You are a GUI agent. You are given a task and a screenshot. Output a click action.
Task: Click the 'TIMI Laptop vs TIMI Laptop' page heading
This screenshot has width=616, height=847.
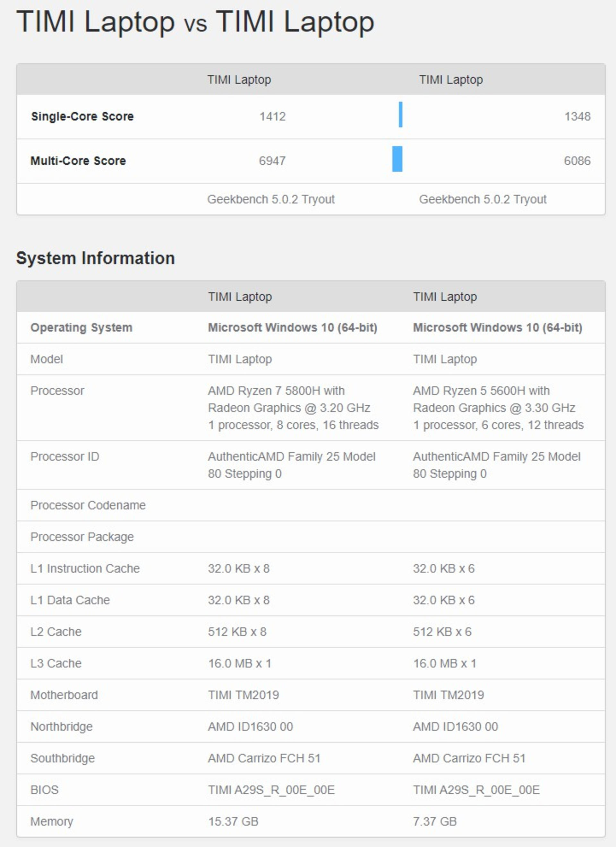[x=195, y=22]
